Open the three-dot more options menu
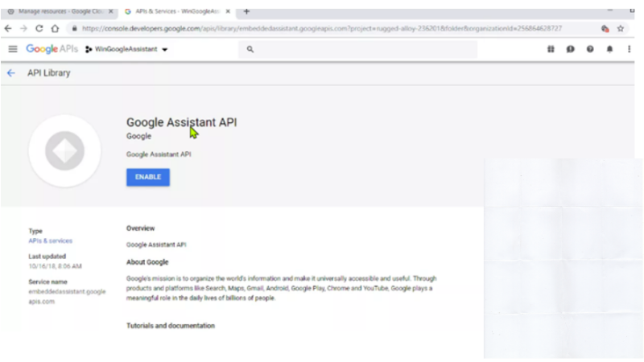 pyautogui.click(x=629, y=49)
